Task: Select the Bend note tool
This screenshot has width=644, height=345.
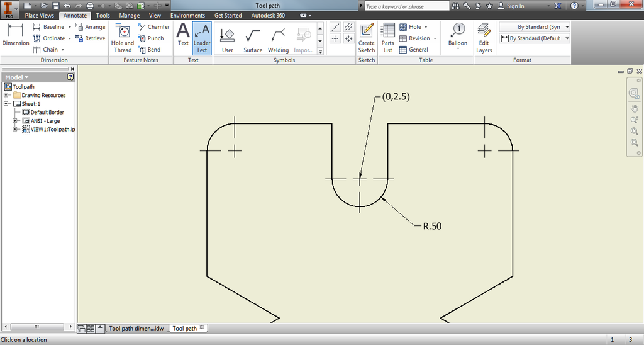Action: pyautogui.click(x=150, y=49)
